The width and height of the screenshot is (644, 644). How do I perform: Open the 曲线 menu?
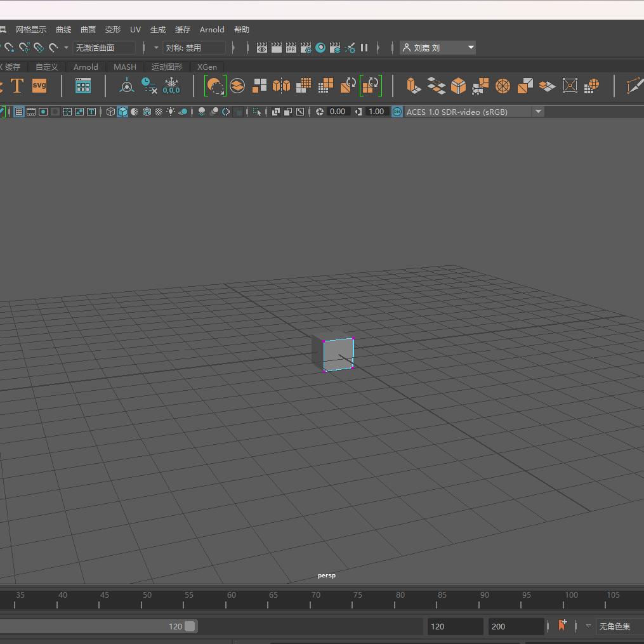tap(63, 30)
